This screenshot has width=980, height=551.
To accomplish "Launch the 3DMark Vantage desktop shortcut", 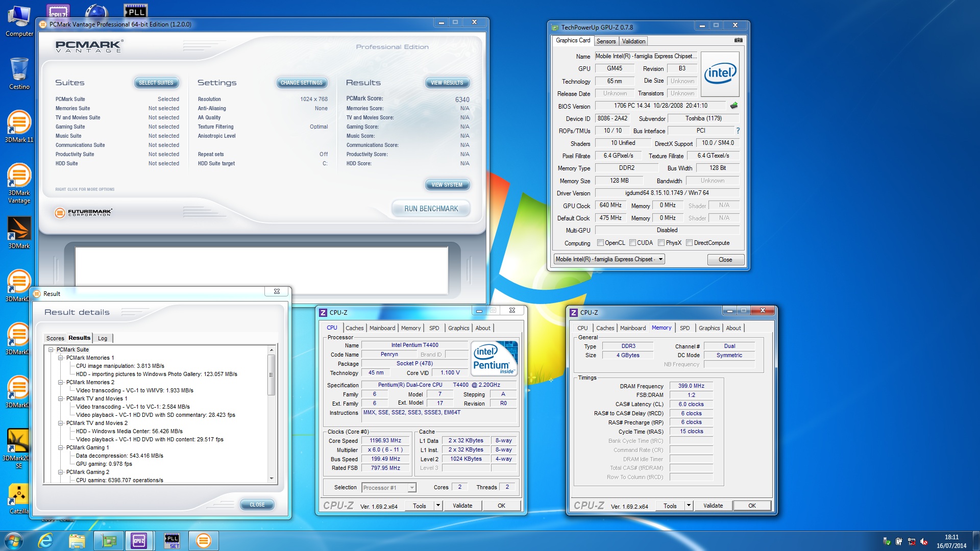I will 19,183.
